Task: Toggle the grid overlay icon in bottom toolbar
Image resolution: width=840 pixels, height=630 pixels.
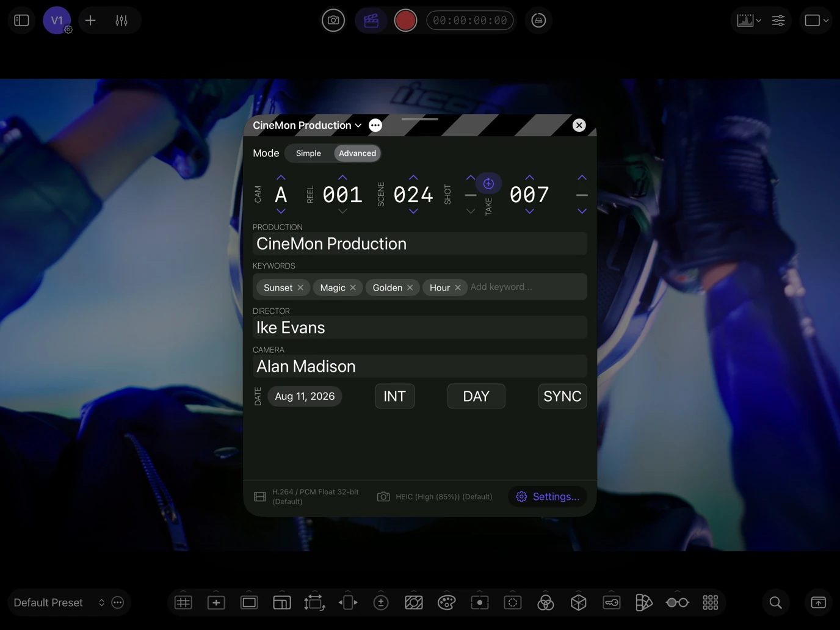Action: (x=183, y=603)
